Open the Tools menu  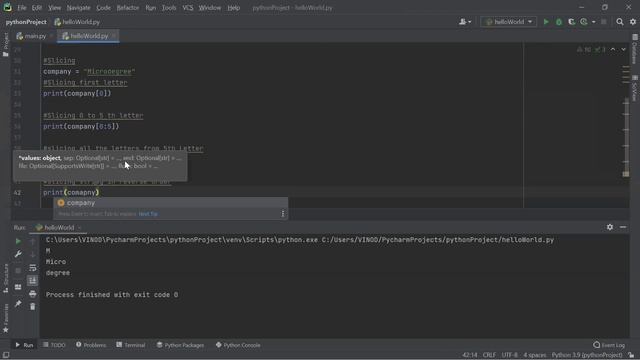[x=169, y=8]
